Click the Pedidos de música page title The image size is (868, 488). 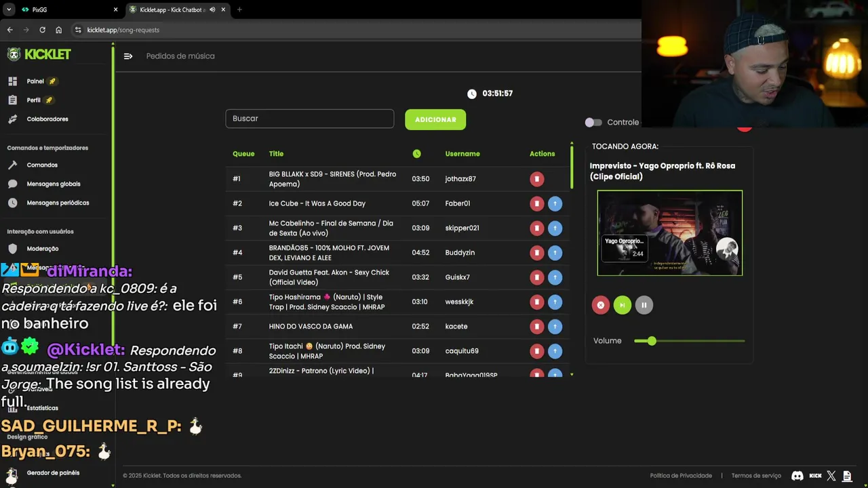pyautogui.click(x=180, y=56)
